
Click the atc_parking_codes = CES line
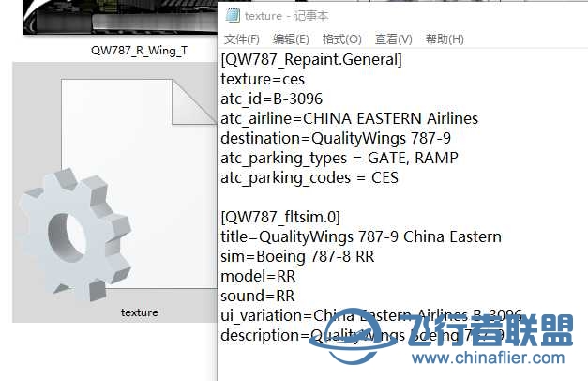(x=309, y=178)
